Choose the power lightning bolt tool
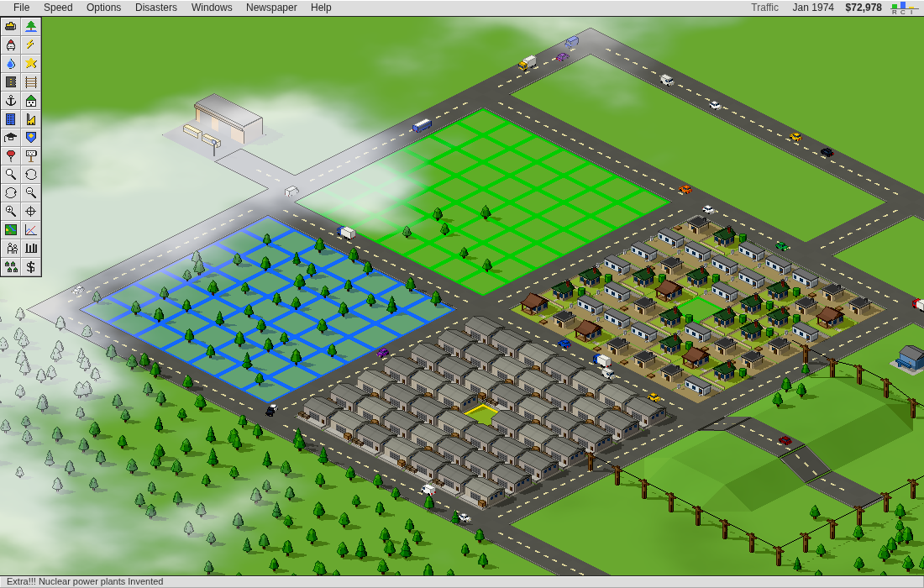This screenshot has width=924, height=588. 30,45
